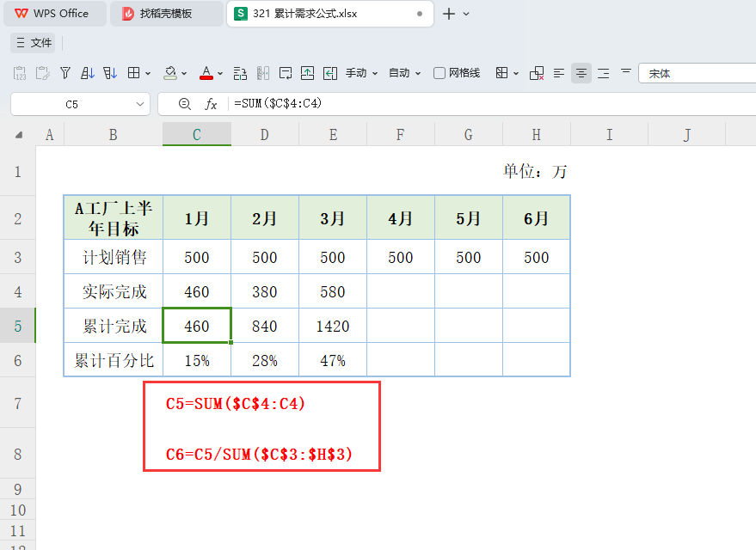The height and width of the screenshot is (550, 756).
Task: Click the borders grid icon
Action: 133,73
